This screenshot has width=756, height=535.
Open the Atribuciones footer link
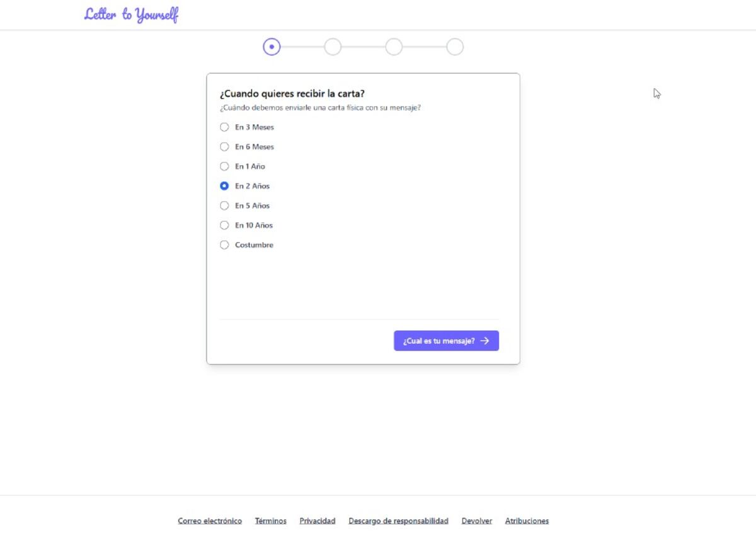click(x=527, y=521)
